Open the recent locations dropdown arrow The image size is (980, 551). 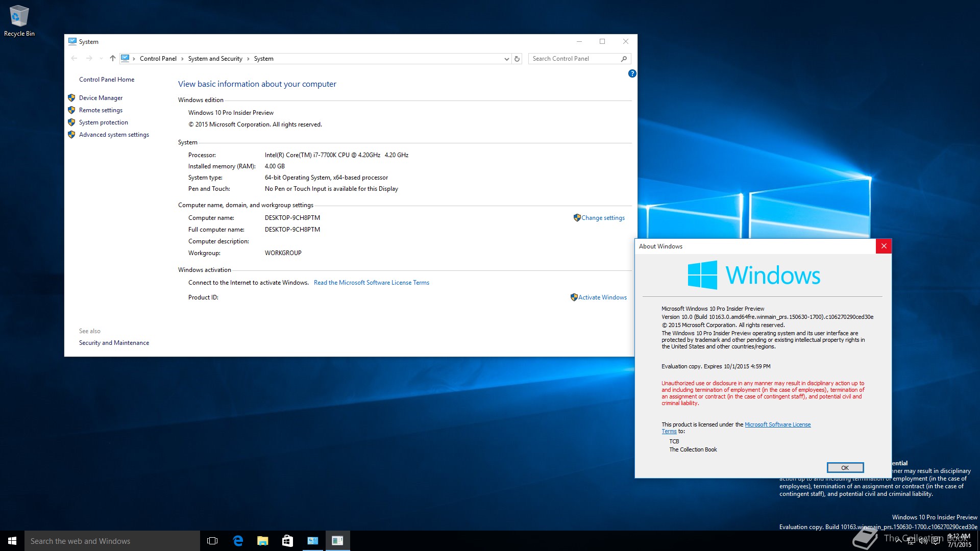pyautogui.click(x=101, y=59)
